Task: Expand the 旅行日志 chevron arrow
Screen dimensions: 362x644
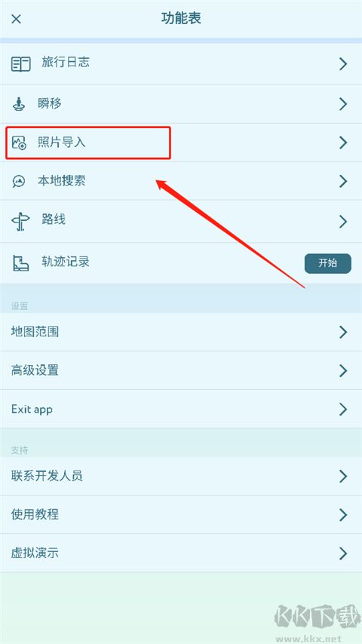Action: [343, 64]
